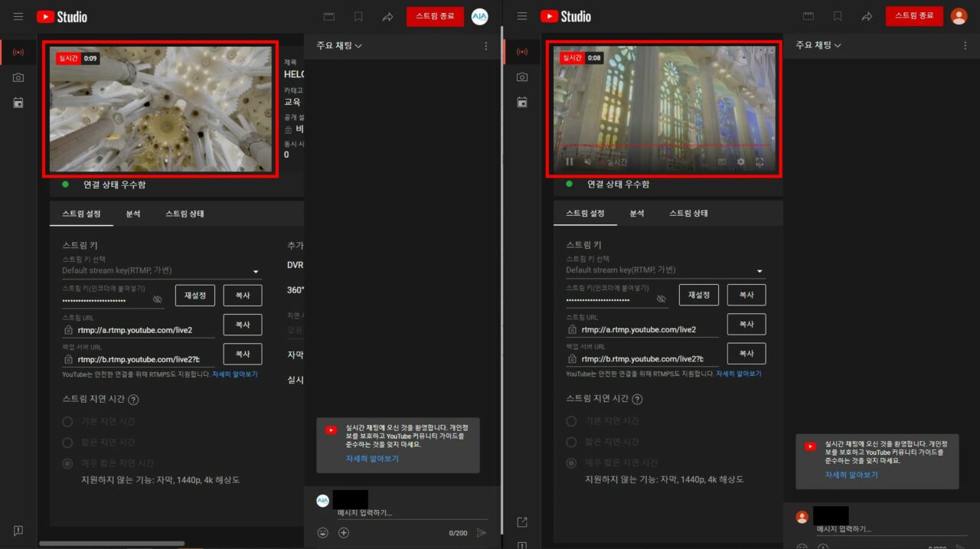Switch to 스트림 상태 tab in right window

688,214
